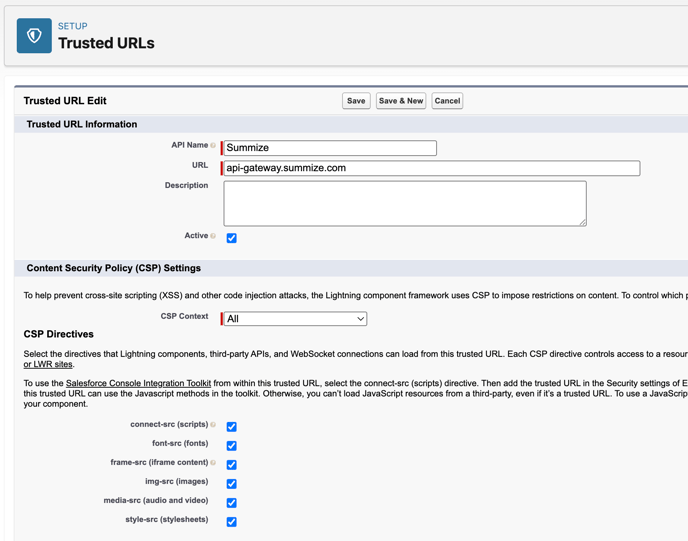Click the Trusted URLs shield setup icon
The width and height of the screenshot is (688, 541).
coord(34,36)
